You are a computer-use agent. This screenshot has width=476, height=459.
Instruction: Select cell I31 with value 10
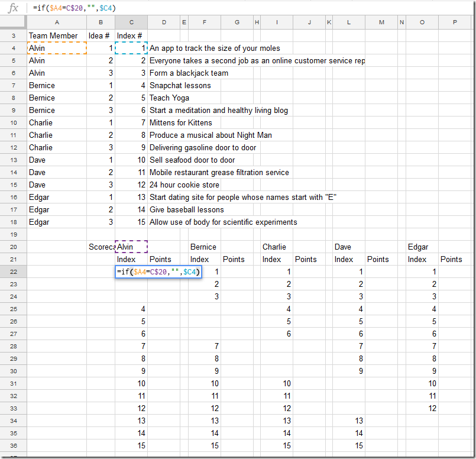pos(277,384)
